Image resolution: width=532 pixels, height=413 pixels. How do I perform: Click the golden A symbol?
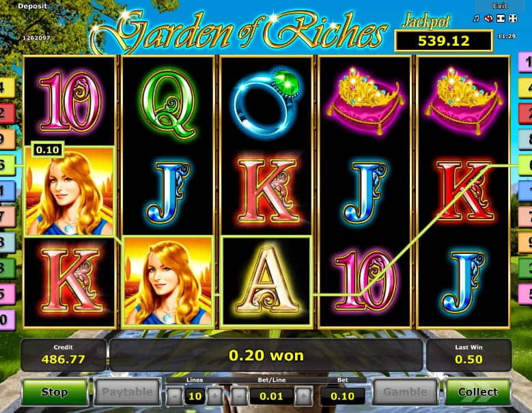[266, 281]
